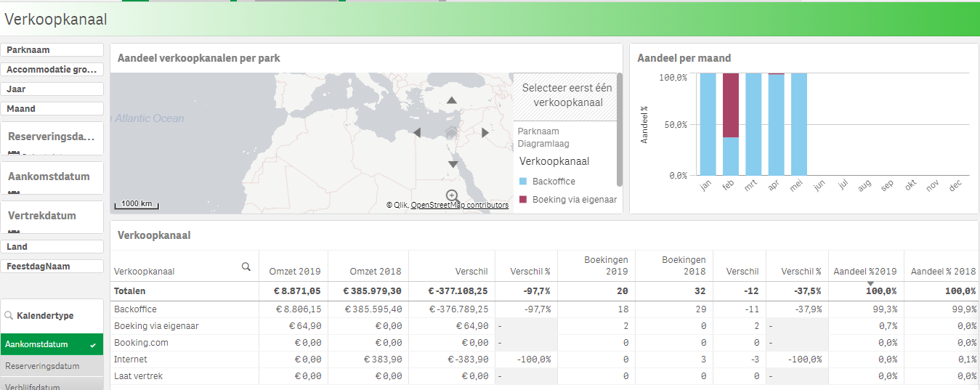The image size is (980, 390).
Task: Click the 1000 km map scale bar
Action: pos(137,205)
